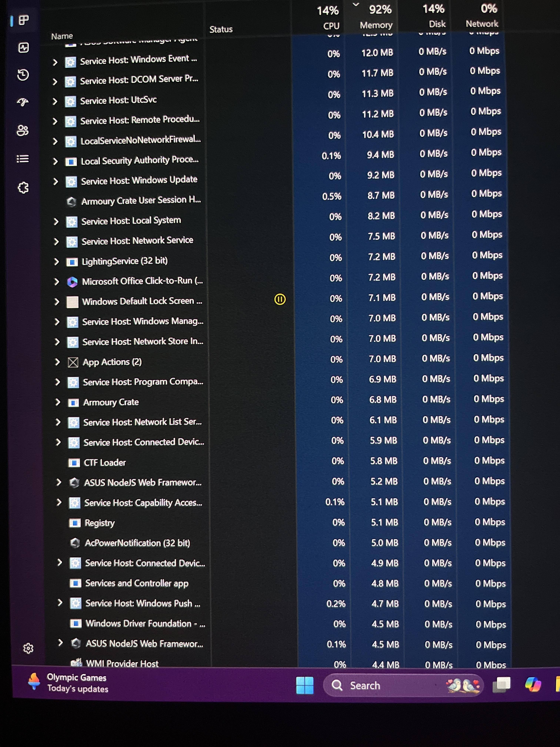Expand Service Host: Windows Update
Screen dimensions: 560x747
[x=56, y=182]
